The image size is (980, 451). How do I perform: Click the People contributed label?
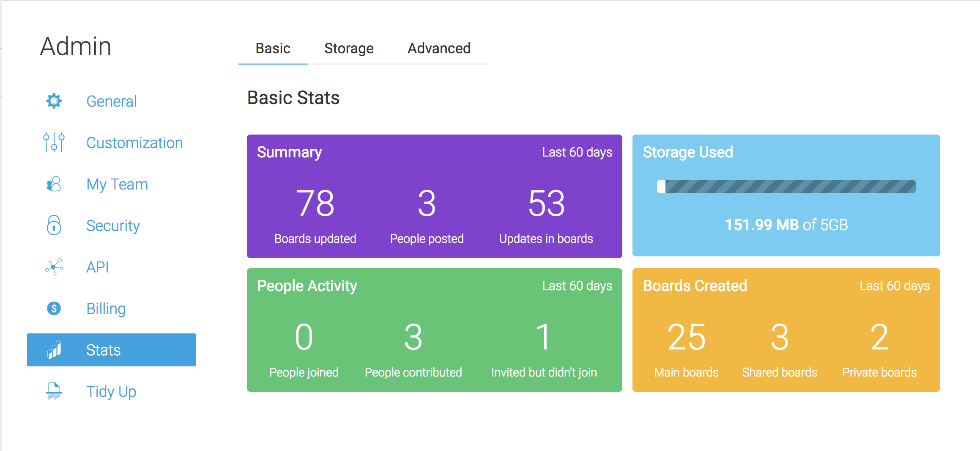(413, 372)
